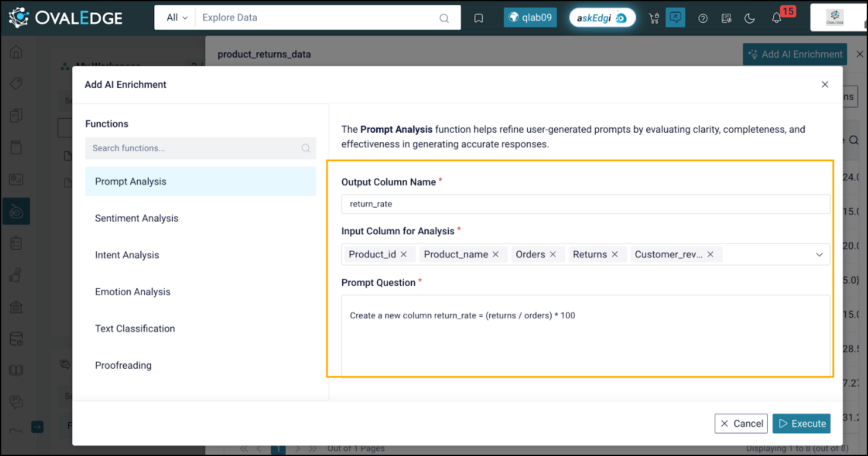Click the Execute button

click(x=802, y=423)
